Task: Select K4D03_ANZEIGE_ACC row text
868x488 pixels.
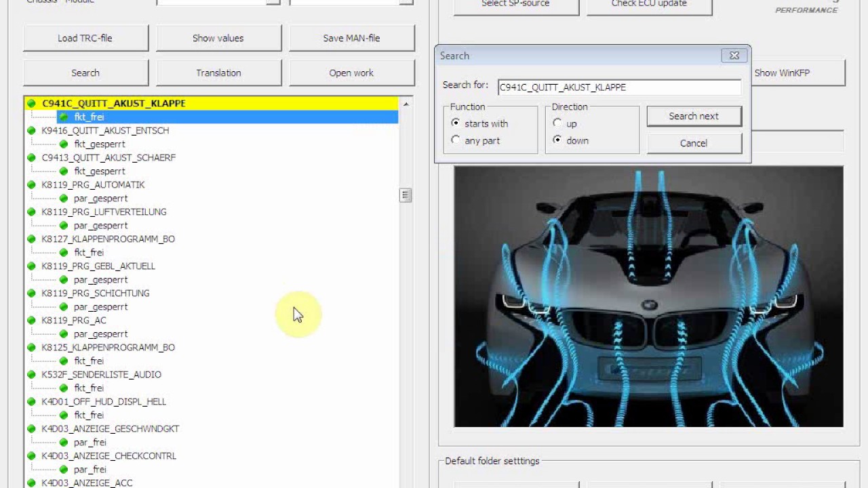Action: [x=87, y=483]
